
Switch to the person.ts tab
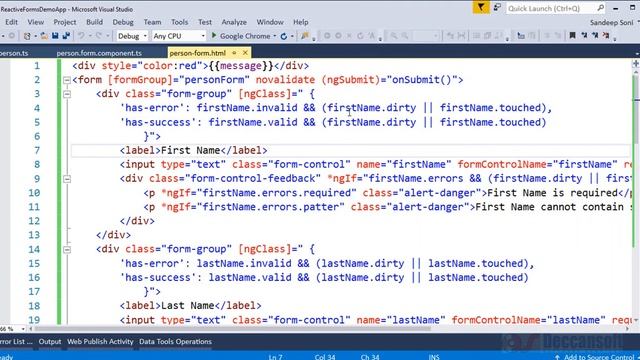(x=13, y=53)
